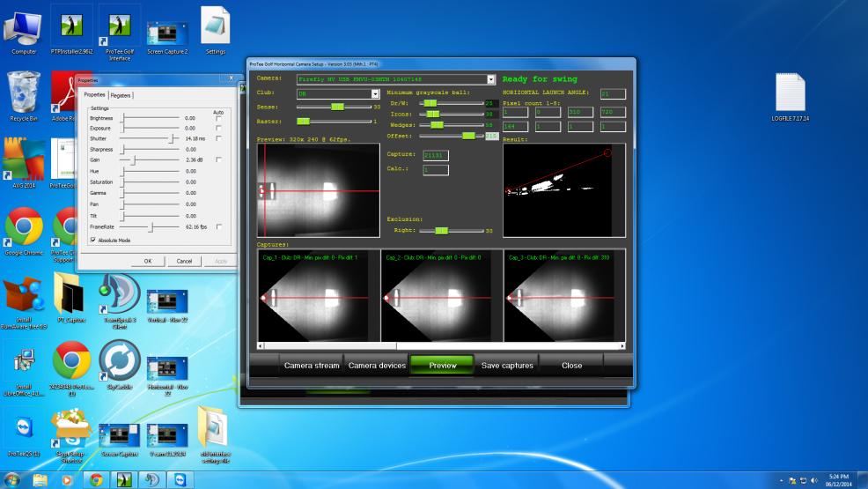Click the Save captures button
Viewport: 868px width, 489px height.
(x=507, y=366)
